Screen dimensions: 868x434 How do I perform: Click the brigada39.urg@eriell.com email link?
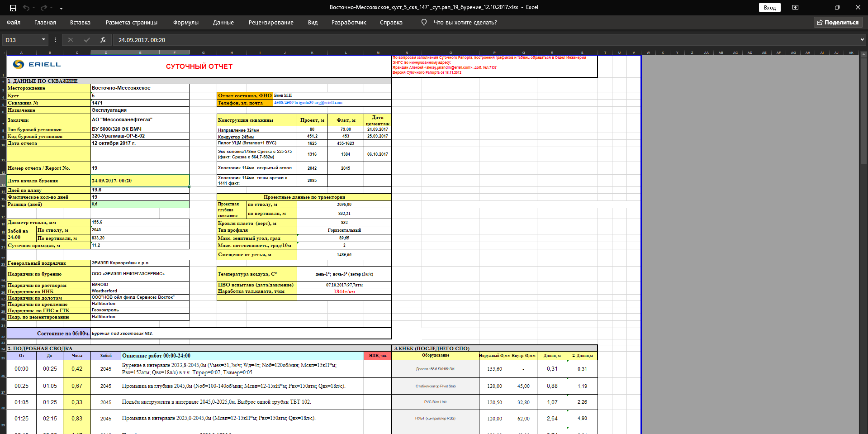point(318,103)
